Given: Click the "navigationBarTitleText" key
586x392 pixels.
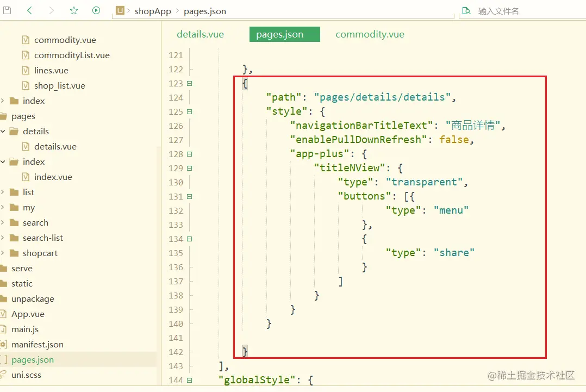Looking at the screenshot, I should click(361, 126).
